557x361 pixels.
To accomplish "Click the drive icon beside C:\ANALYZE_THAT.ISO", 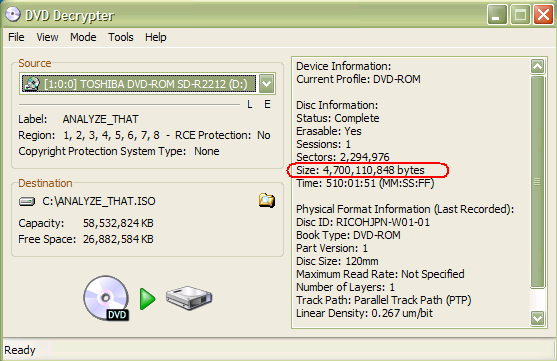I will click(x=27, y=201).
